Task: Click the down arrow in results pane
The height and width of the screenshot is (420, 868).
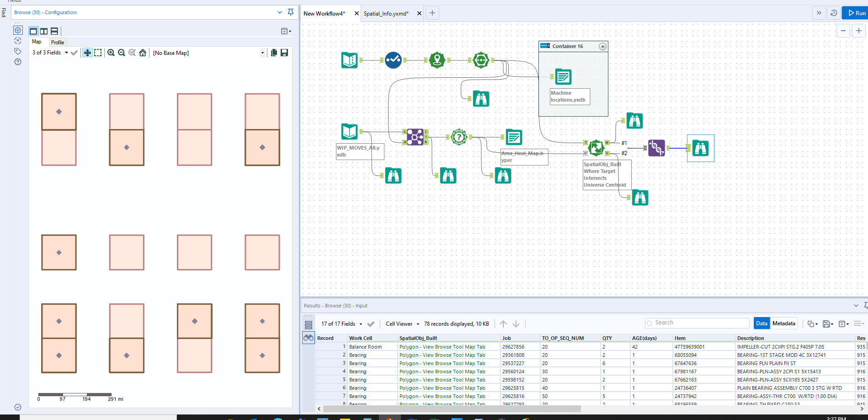Action: tap(516, 323)
